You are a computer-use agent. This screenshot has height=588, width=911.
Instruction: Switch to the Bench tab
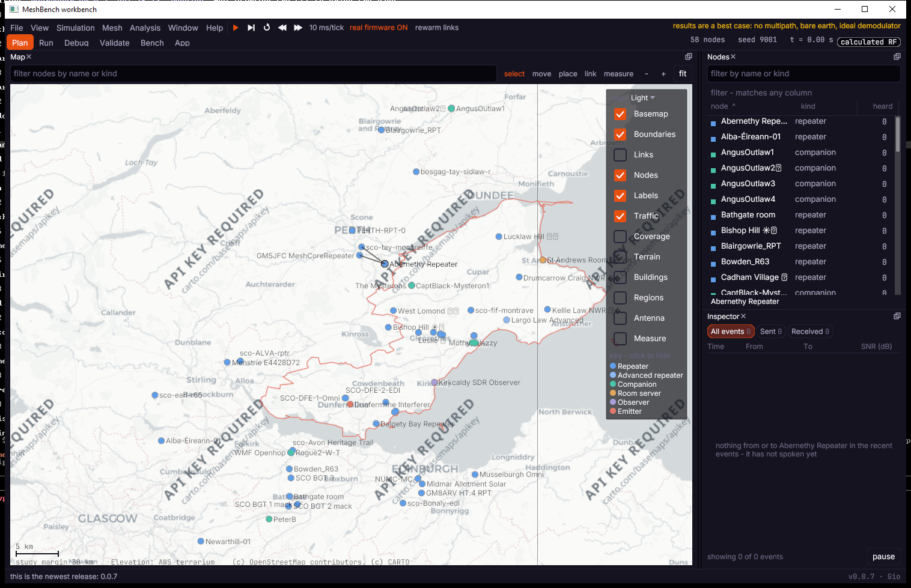pos(152,43)
